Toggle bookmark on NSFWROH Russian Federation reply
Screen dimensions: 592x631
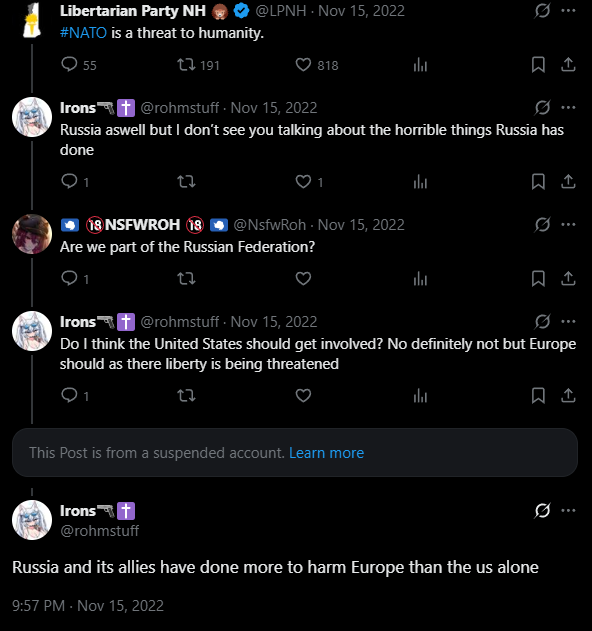point(538,278)
